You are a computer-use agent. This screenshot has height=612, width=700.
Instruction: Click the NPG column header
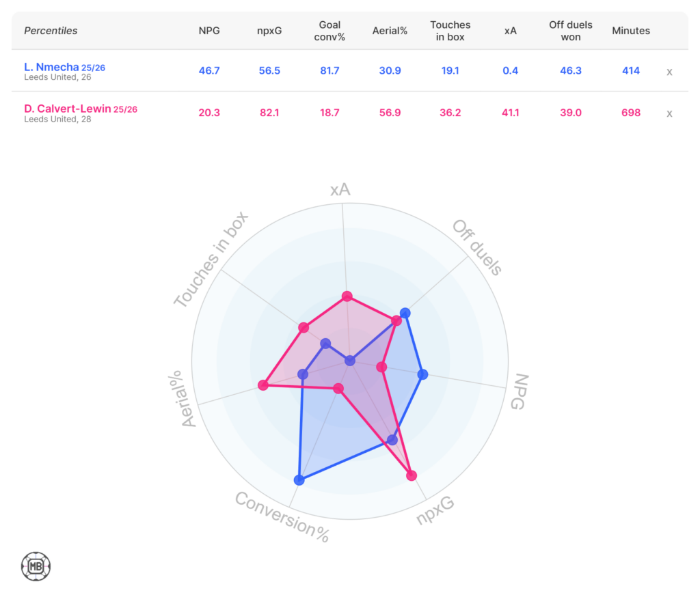click(208, 31)
